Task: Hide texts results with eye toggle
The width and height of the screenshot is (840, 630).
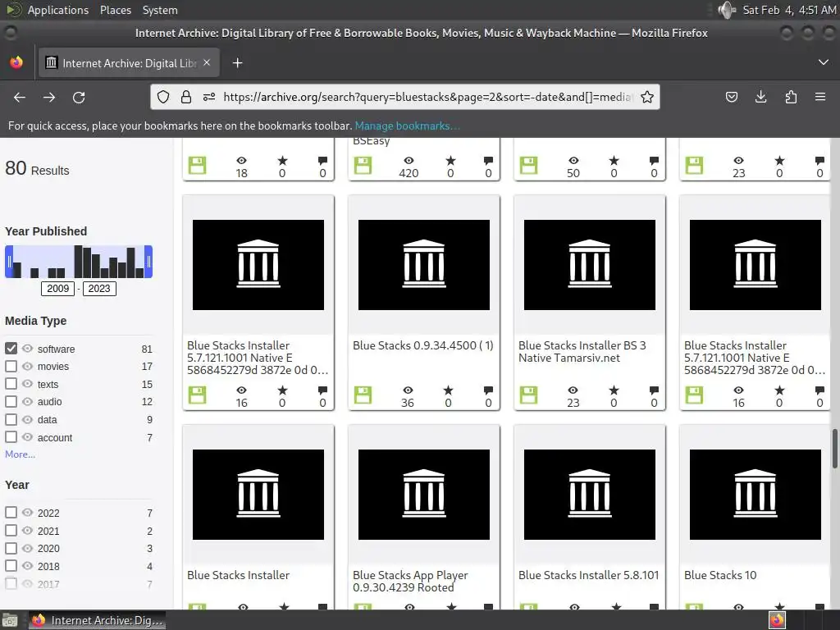Action: click(x=27, y=384)
